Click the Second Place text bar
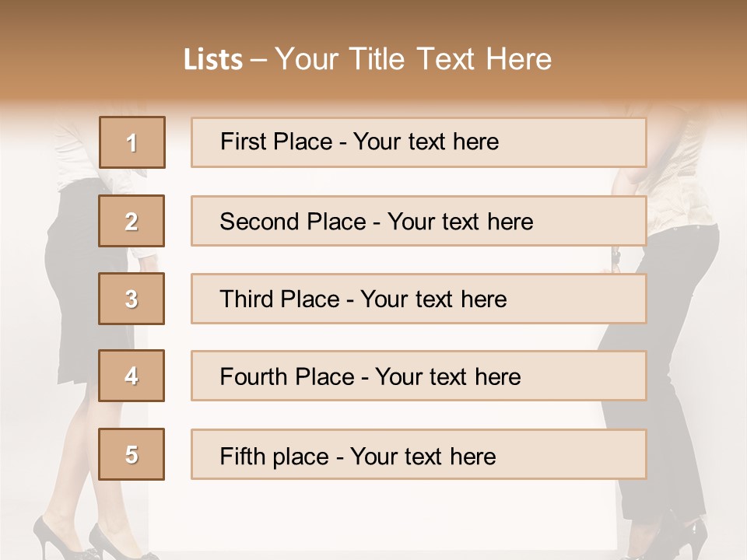Screen dimensions: 747x560 (x=419, y=221)
